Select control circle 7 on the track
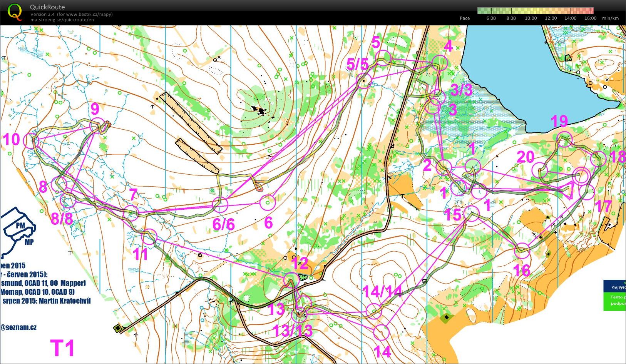This screenshot has height=364, width=626. coord(131,212)
